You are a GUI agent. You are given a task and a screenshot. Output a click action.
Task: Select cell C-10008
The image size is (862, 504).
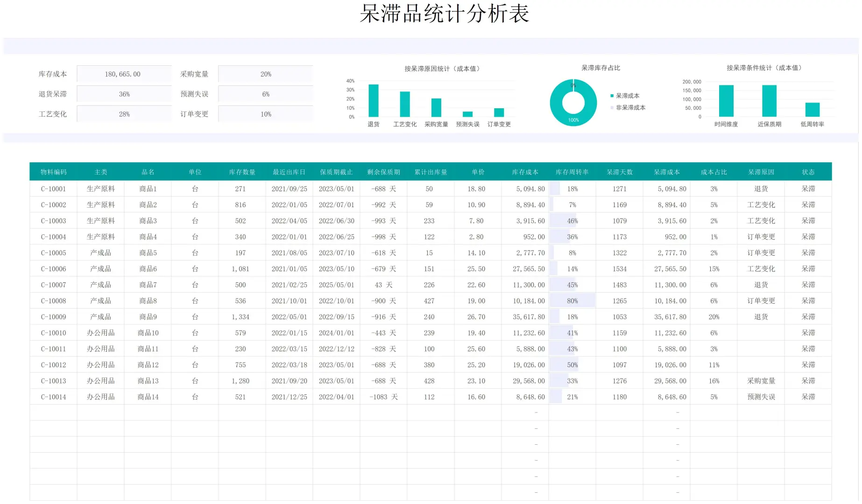53,301
